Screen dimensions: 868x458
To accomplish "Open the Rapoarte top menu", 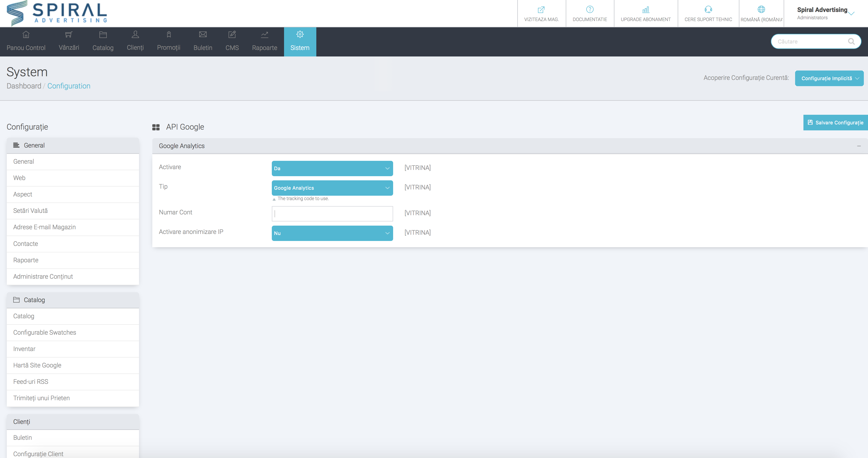I will (x=265, y=42).
